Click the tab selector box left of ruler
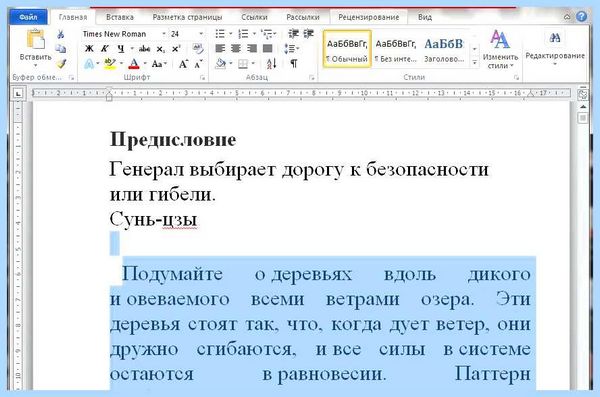600x397 pixels. coord(18,93)
